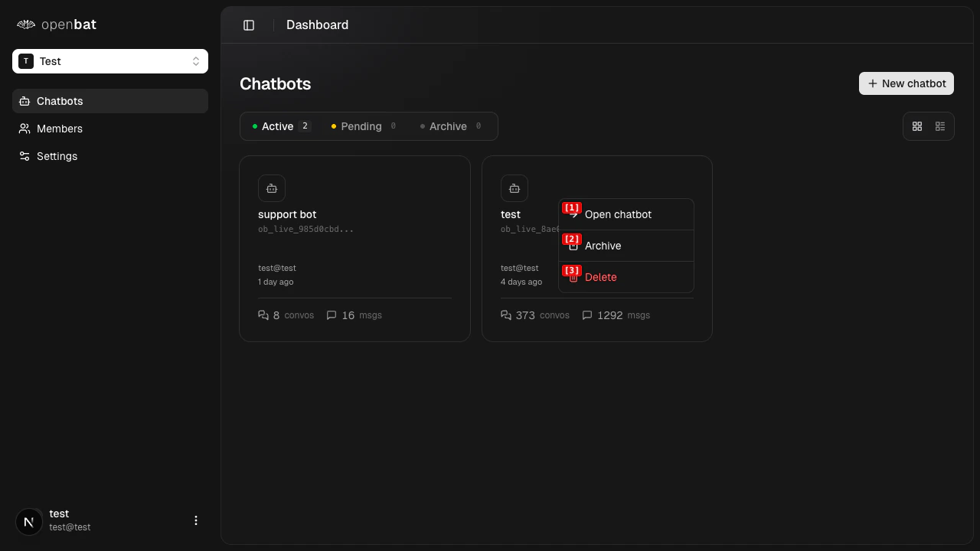
Task: Click the robot icon on the test chatbot card
Action: [x=514, y=188]
